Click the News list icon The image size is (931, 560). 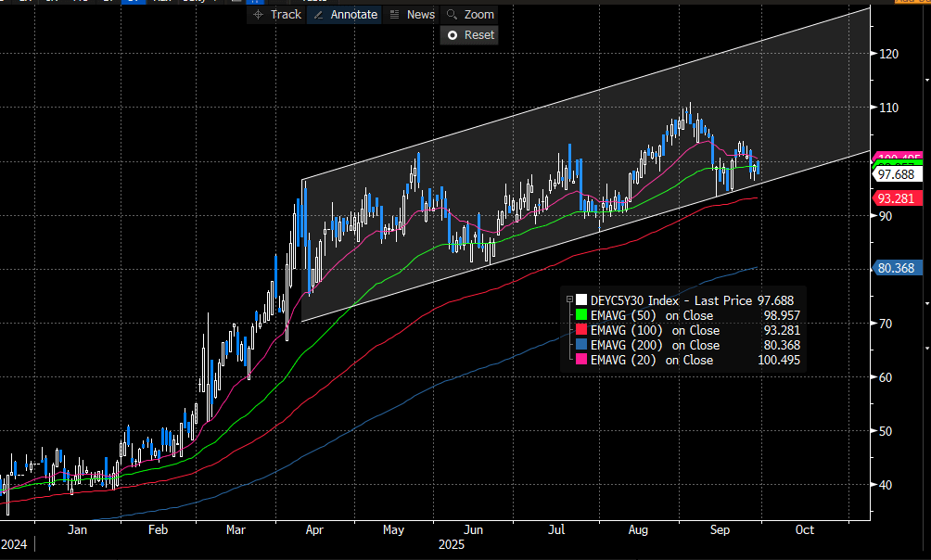pos(395,15)
